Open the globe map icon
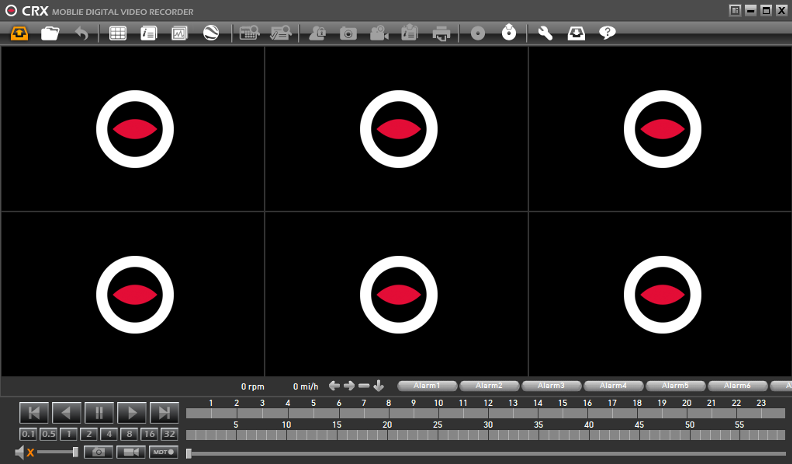This screenshot has width=792, height=464. point(211,33)
